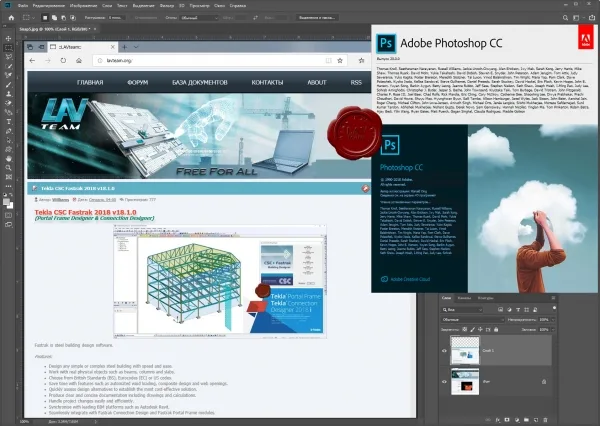This screenshot has height=426, width=600.
Task: Open the Изображение menu
Action: tap(83, 6)
